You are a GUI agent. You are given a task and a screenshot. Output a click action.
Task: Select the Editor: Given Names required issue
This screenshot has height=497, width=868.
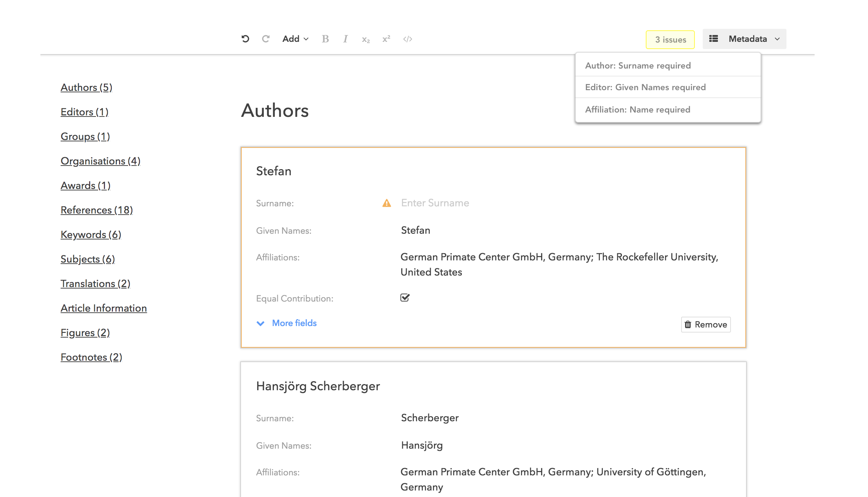tap(668, 87)
